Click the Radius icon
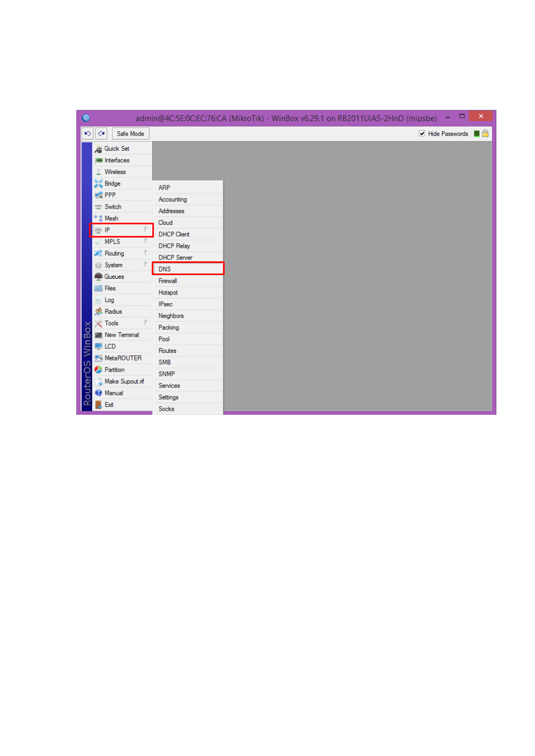The width and height of the screenshot is (535, 756). click(x=98, y=312)
